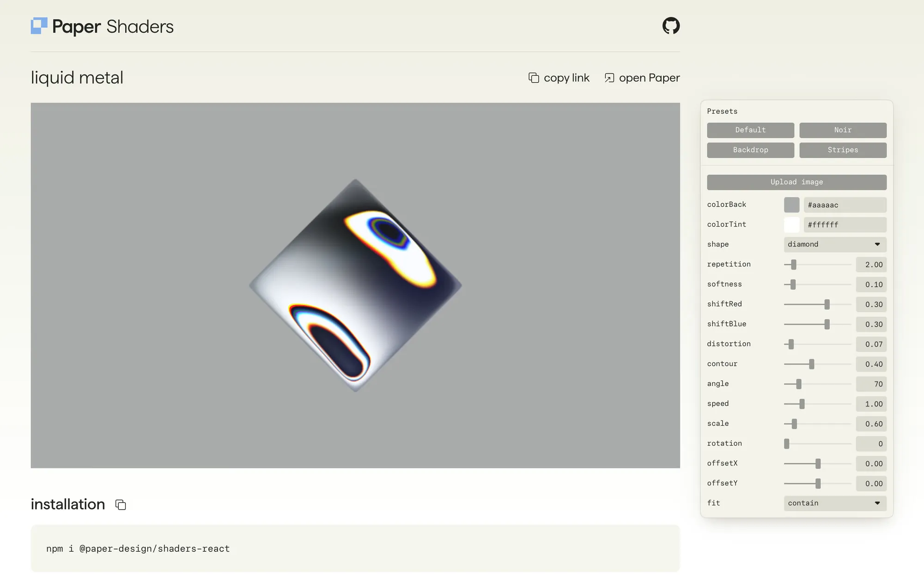Click the offsetY slider handle
The width and height of the screenshot is (924, 578).
(818, 483)
